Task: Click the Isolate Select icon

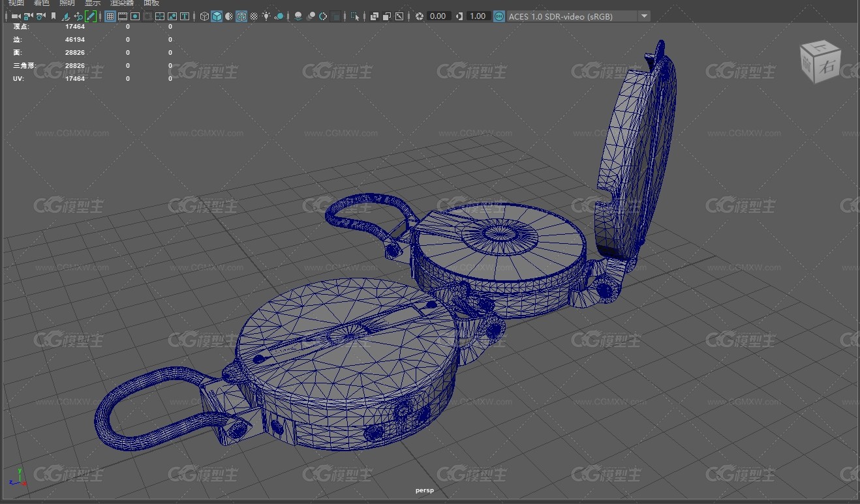Action: (354, 16)
